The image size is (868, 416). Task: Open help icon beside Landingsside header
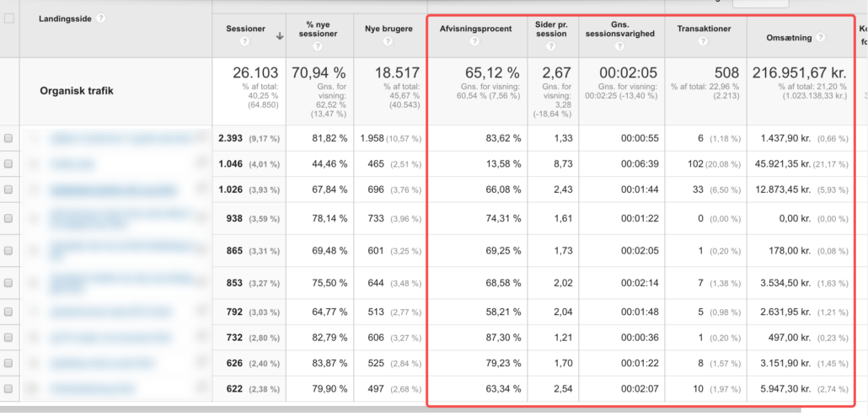click(x=101, y=19)
